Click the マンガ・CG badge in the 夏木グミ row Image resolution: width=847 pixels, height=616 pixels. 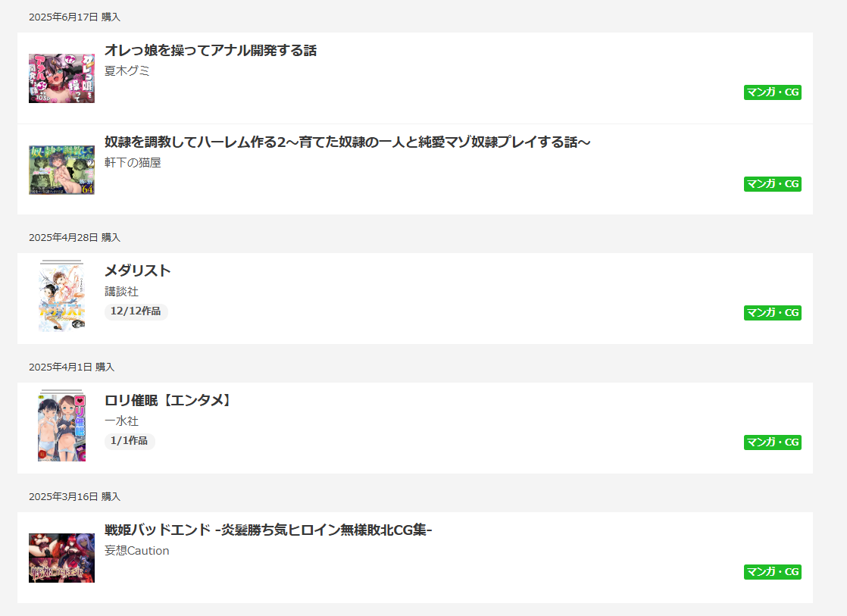(772, 92)
